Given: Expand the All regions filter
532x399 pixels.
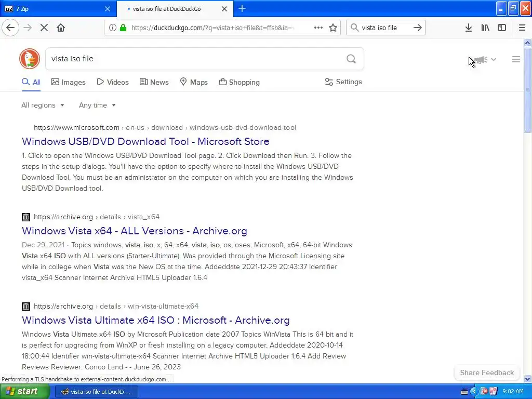Looking at the screenshot, I should (43, 105).
